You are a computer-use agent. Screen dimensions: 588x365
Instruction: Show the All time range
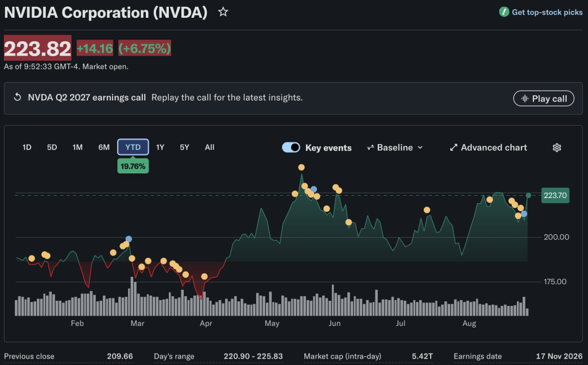pos(210,147)
